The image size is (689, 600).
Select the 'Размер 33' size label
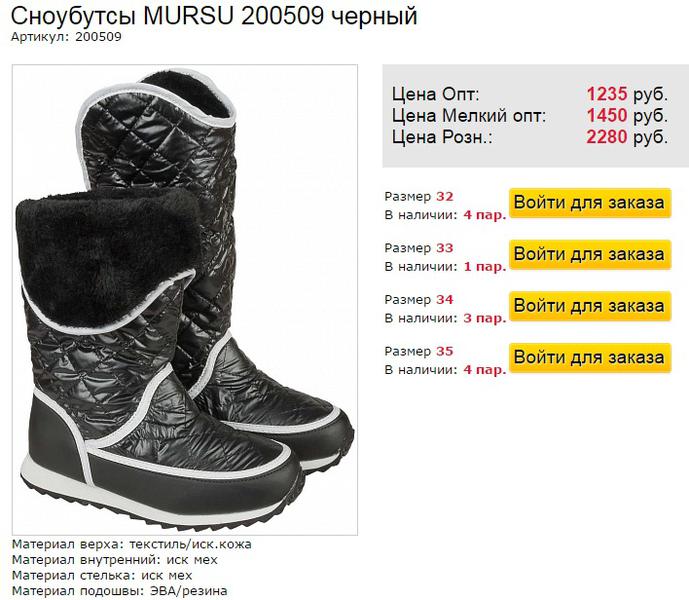click(x=419, y=248)
